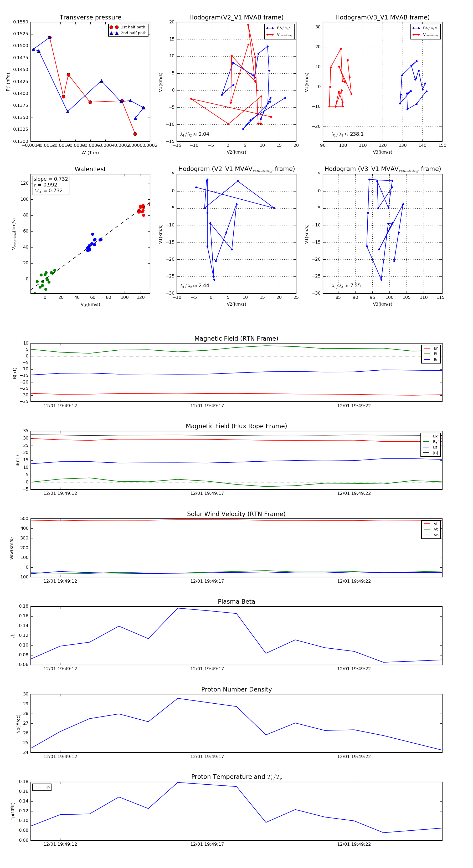This screenshot has width=473, height=868.
Task: Select the By' legend entry
Action: pos(431,442)
